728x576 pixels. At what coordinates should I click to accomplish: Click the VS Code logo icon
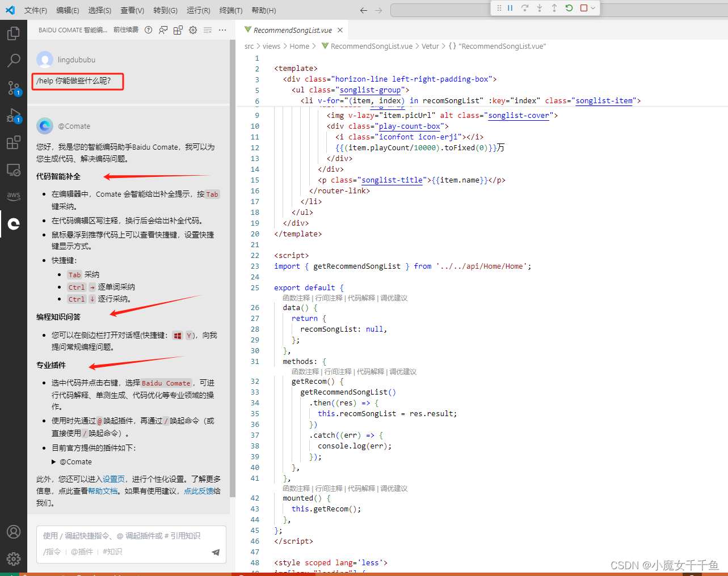click(10, 10)
